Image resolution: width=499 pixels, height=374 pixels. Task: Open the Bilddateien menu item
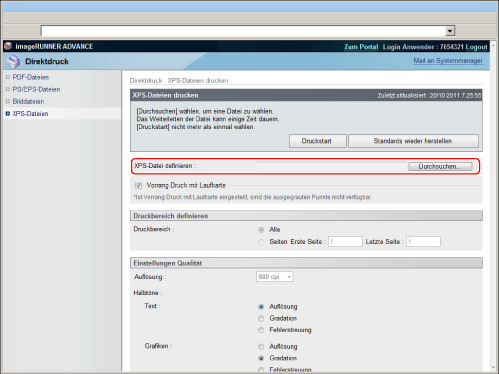[28, 101]
